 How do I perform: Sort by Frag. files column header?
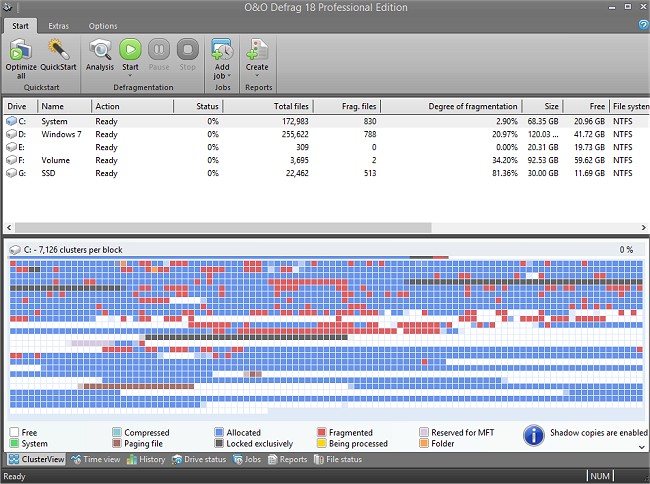347,106
